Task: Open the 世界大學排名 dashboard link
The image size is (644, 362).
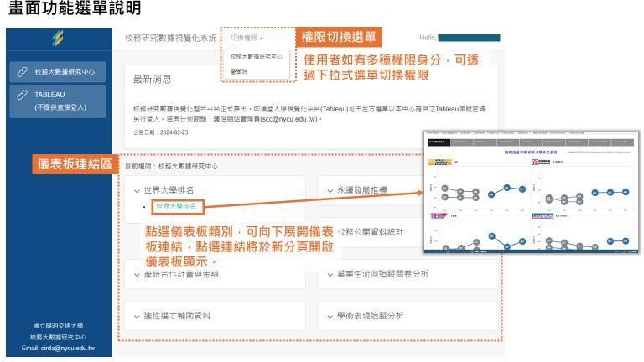Action: 175,206
